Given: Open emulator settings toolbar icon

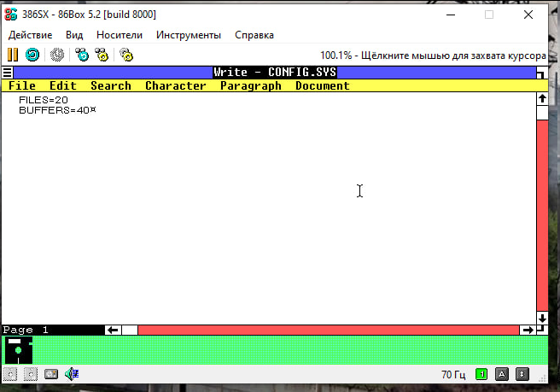Looking at the screenshot, I should pos(126,55).
